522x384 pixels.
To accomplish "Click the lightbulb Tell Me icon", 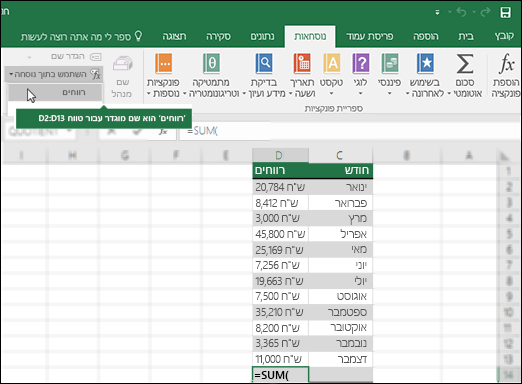I will tap(138, 36).
